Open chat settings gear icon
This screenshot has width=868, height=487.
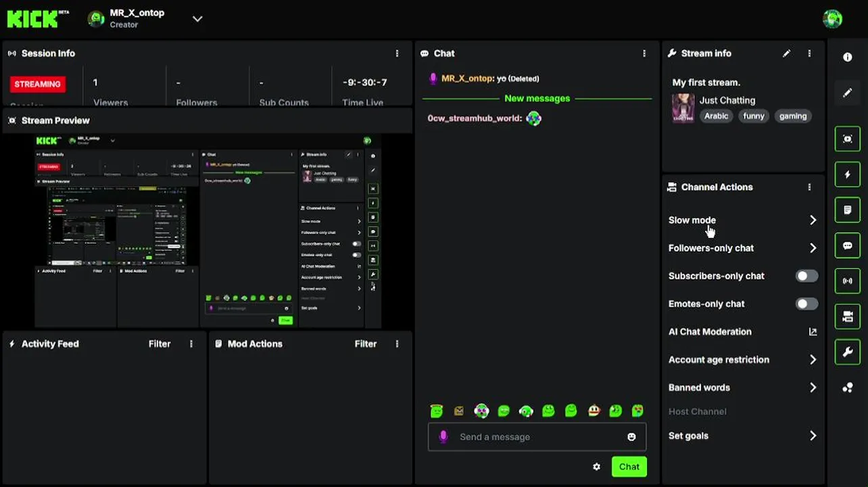(596, 467)
